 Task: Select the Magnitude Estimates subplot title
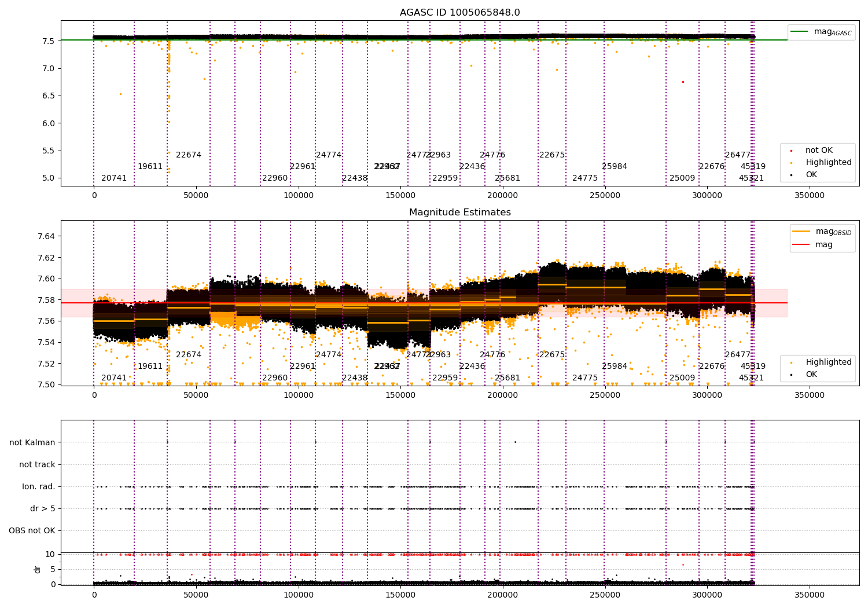pyautogui.click(x=460, y=213)
